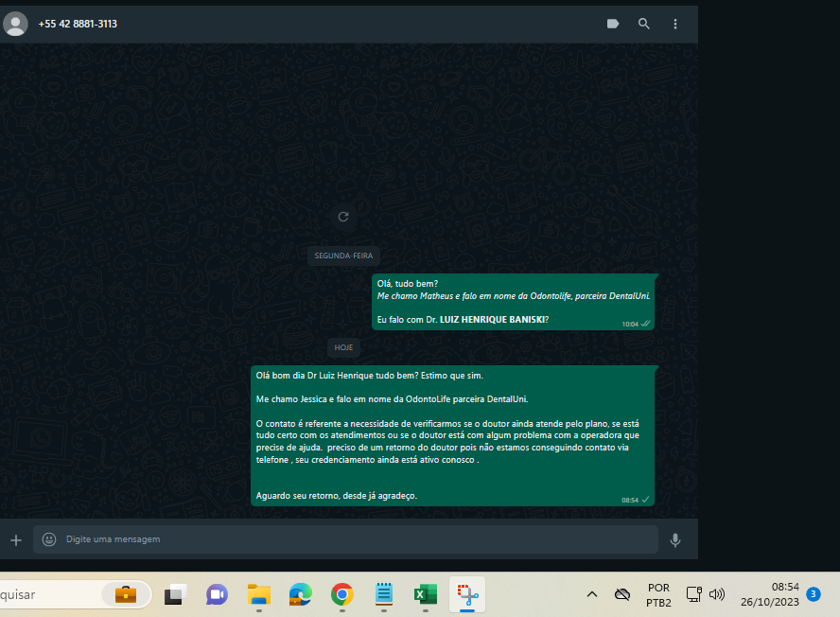The width and height of the screenshot is (840, 617).
Task: Open the three-dot chat menu
Action: click(x=675, y=24)
